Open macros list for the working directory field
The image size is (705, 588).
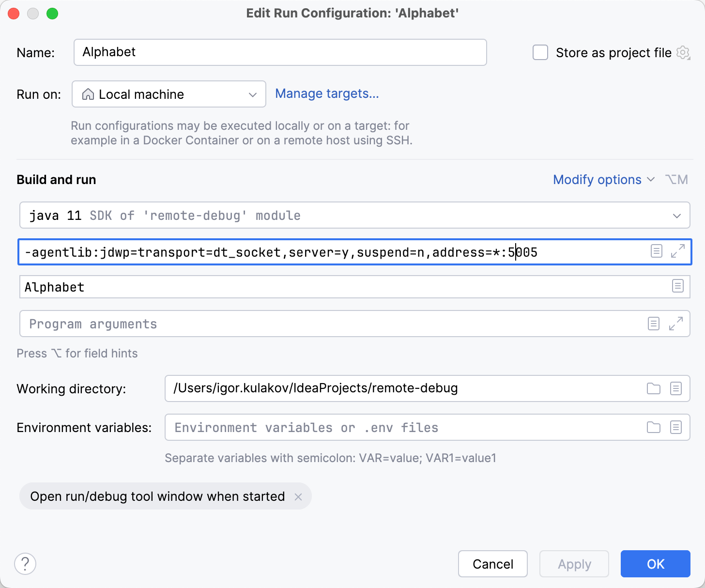pyautogui.click(x=676, y=388)
